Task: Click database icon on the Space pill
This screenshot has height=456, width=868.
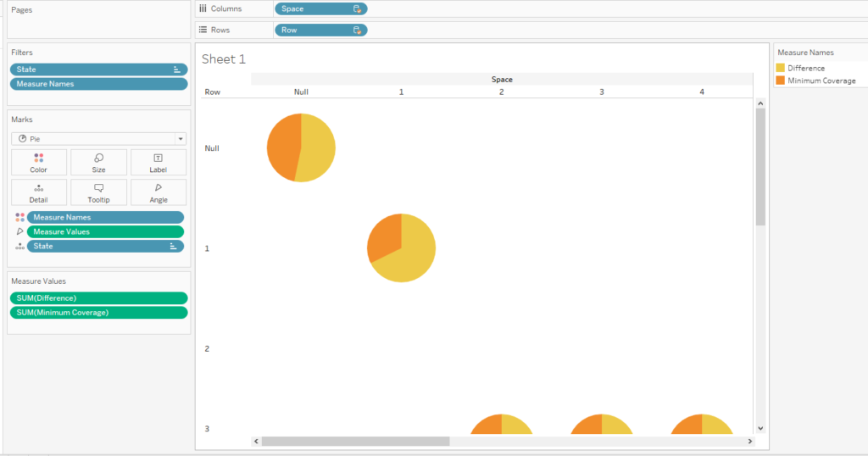Action: [357, 8]
